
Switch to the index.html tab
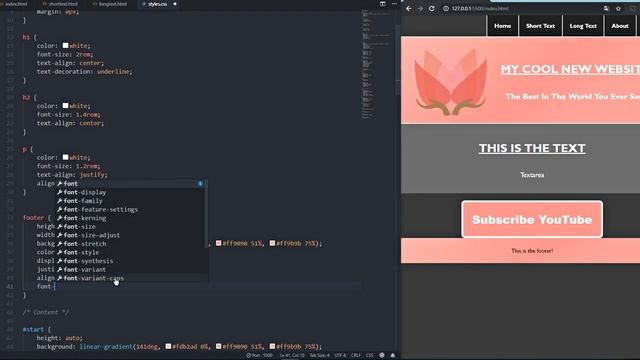point(16,4)
